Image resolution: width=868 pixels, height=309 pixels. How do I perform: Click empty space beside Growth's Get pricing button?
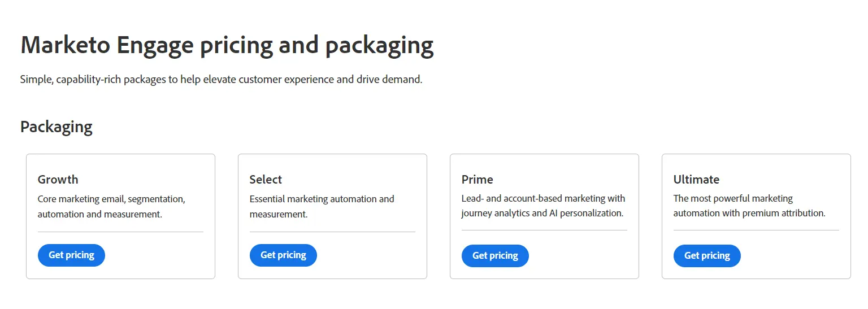pos(158,255)
